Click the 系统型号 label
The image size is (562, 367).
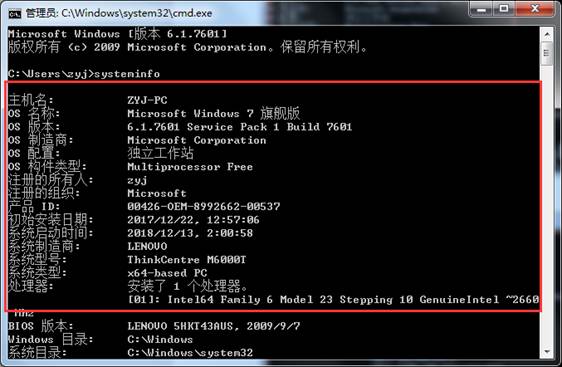(37, 260)
